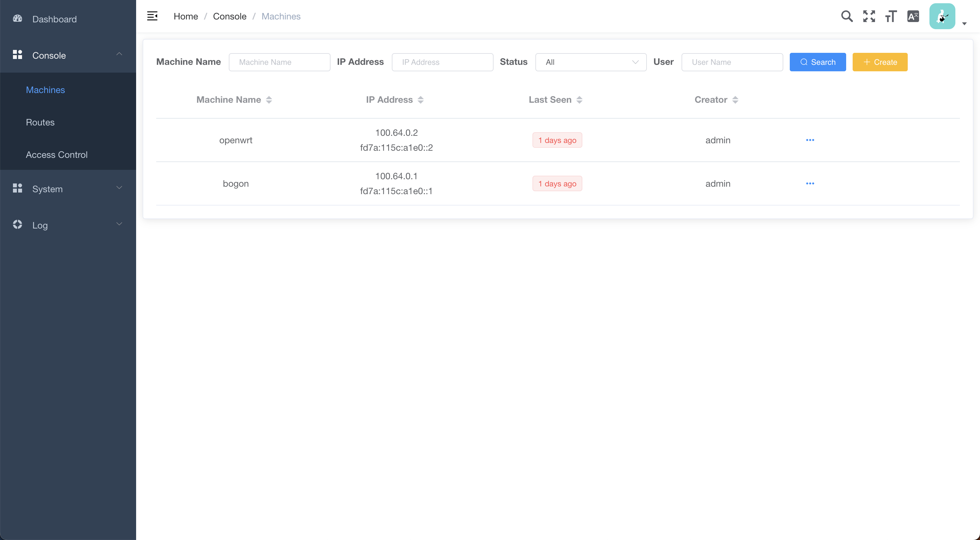Collapse the sidebar with hamburger icon

tap(152, 16)
